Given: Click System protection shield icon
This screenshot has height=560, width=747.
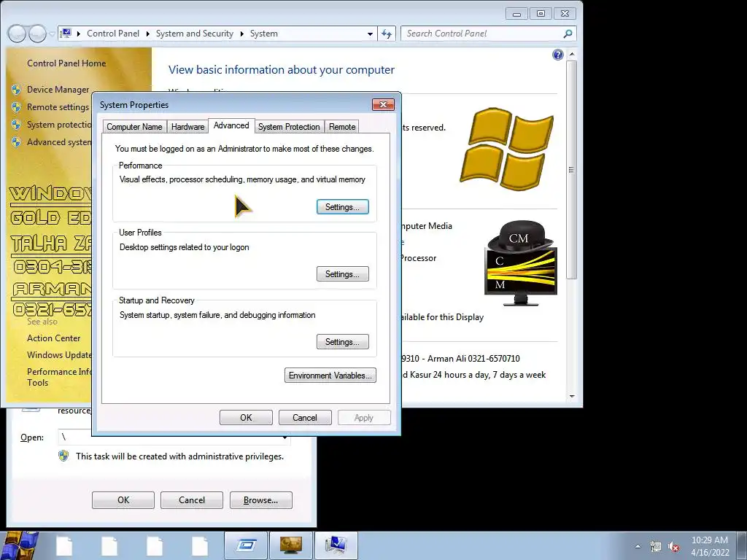Looking at the screenshot, I should 16,125.
